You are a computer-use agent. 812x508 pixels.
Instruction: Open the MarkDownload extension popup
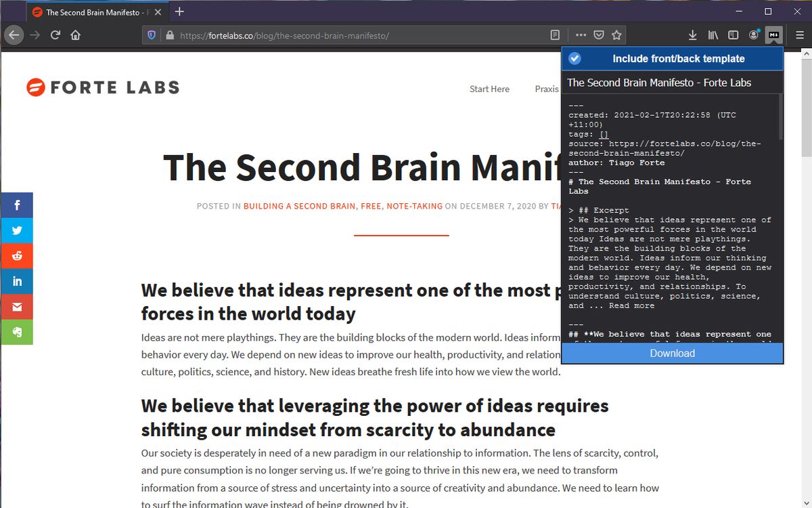773,35
